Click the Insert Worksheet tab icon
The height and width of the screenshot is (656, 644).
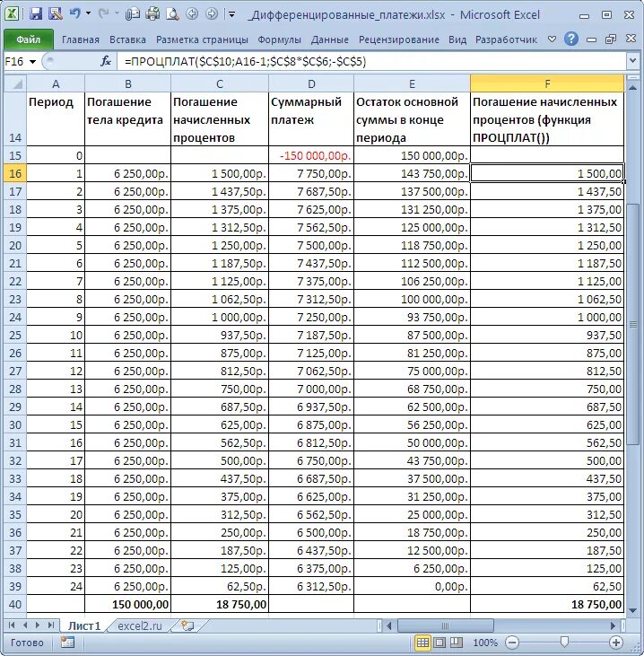coord(187,625)
